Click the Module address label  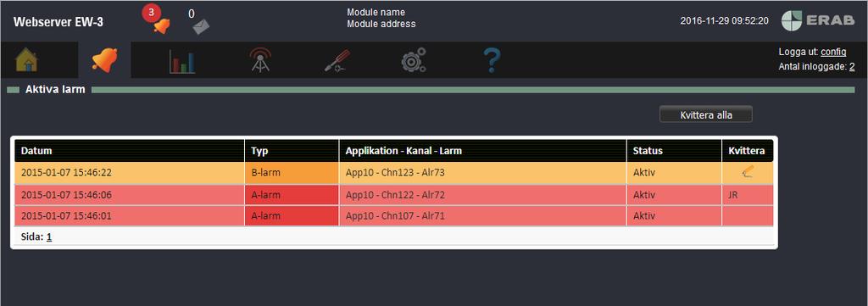[381, 24]
